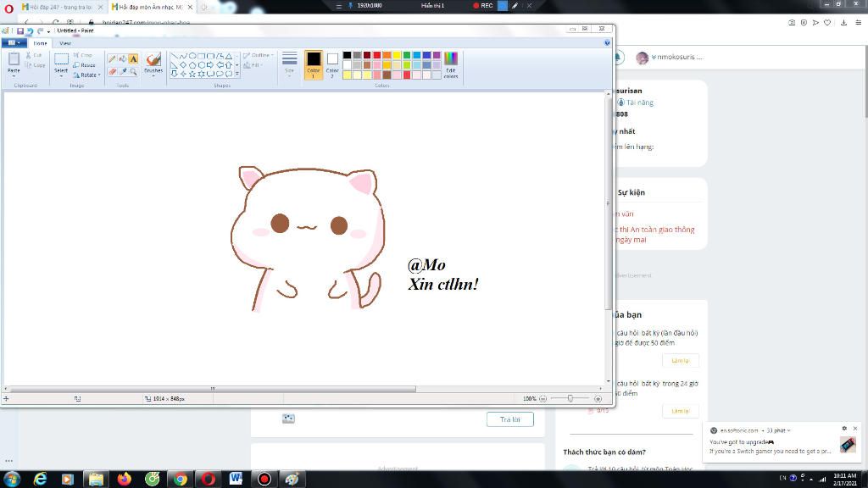Click the Cut scissors button
Viewport: 868px width, 488px height.
tap(34, 55)
